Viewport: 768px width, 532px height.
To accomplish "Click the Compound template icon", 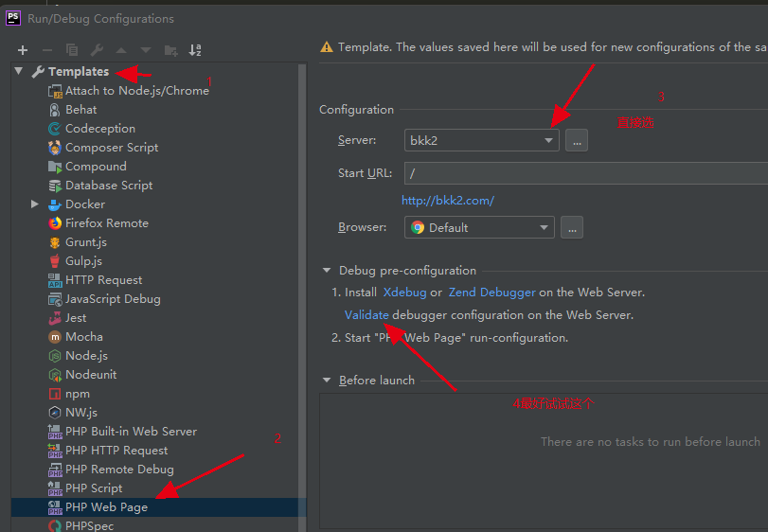I will tap(55, 167).
